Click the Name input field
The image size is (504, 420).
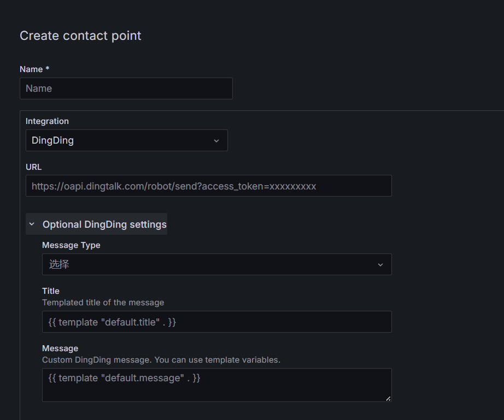[126, 88]
